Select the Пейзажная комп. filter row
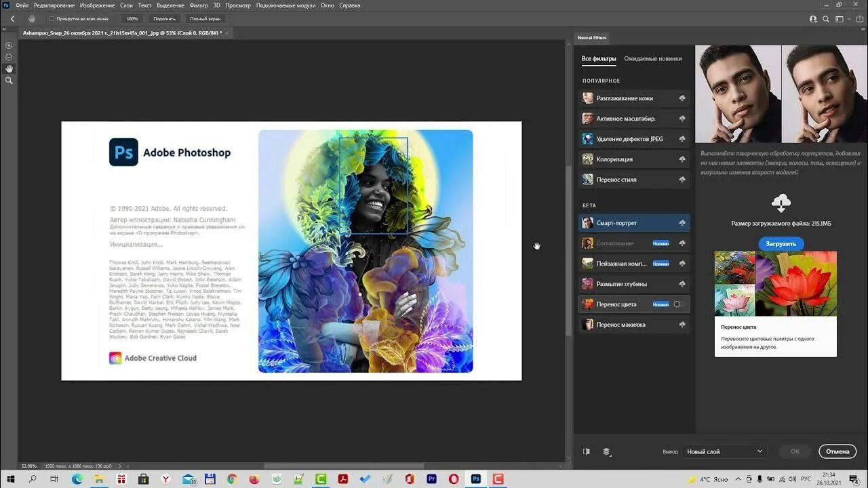Viewport: 868px width, 488px height. (x=634, y=264)
